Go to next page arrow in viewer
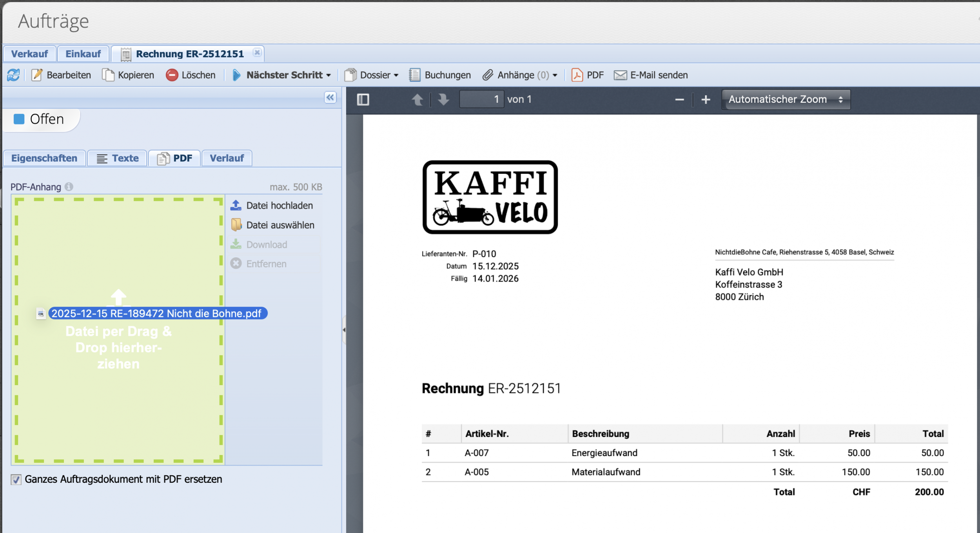The width and height of the screenshot is (980, 533). (443, 100)
